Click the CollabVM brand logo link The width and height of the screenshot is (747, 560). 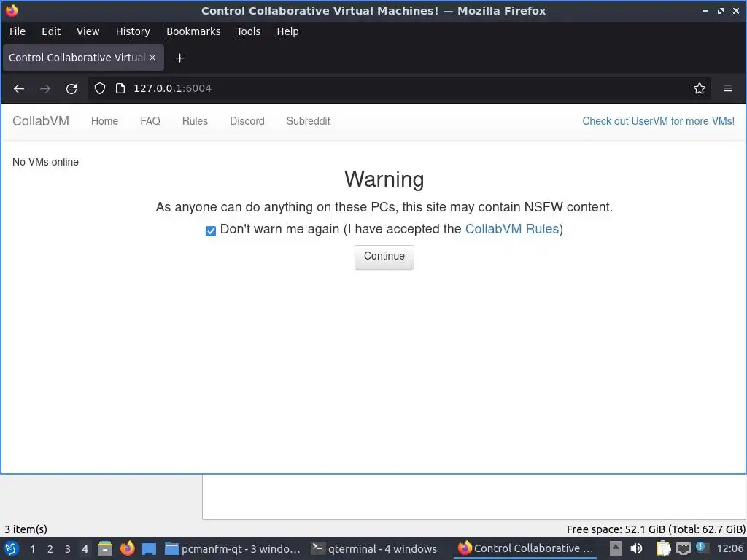41,121
